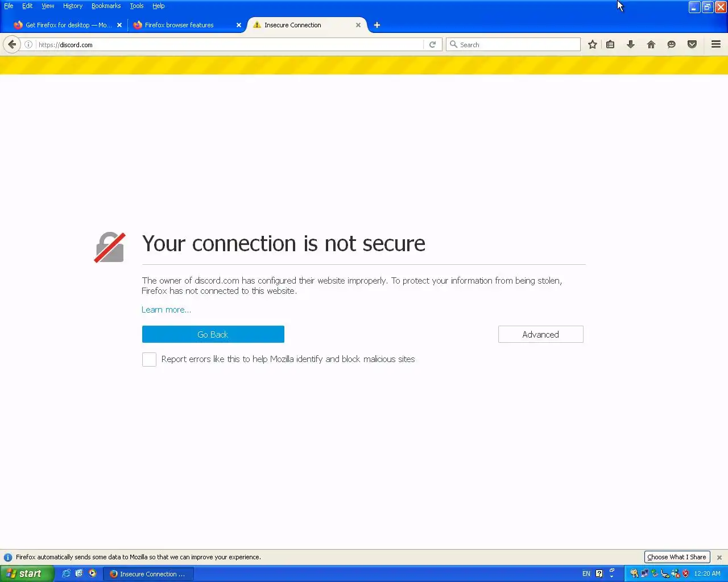This screenshot has width=728, height=582.
Task: Go back using the toolbar back arrow
Action: click(12, 44)
